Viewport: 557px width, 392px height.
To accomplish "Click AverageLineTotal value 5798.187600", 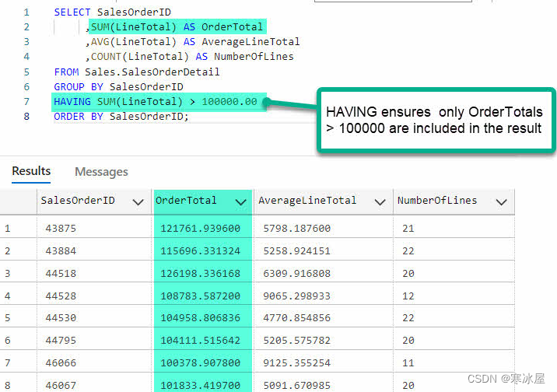I will coord(297,229).
